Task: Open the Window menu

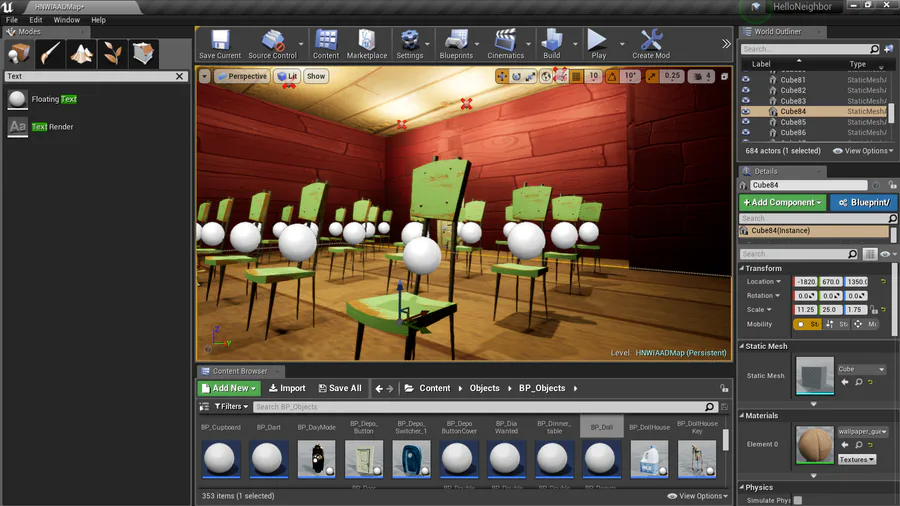Action: tap(67, 20)
